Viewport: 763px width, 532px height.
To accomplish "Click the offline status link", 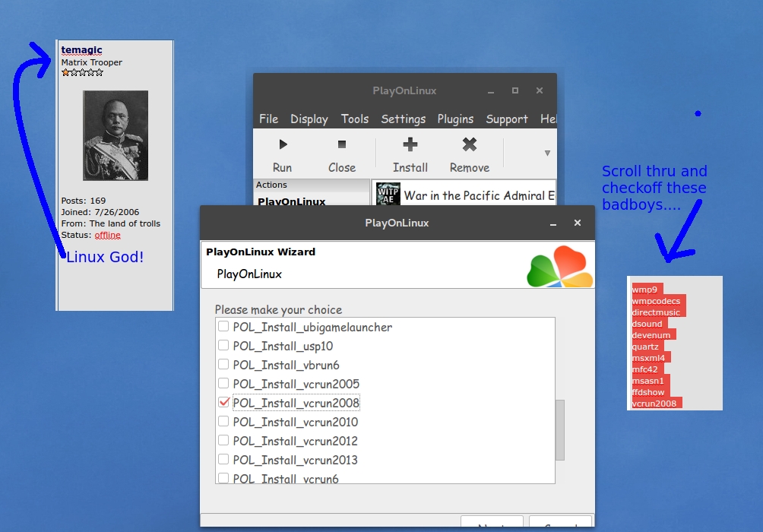I will [108, 235].
